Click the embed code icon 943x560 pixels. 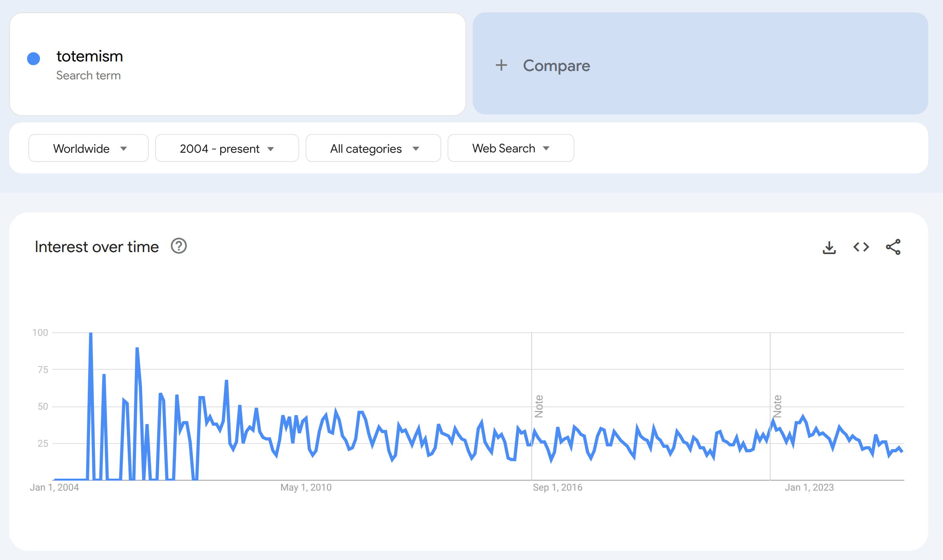click(861, 247)
